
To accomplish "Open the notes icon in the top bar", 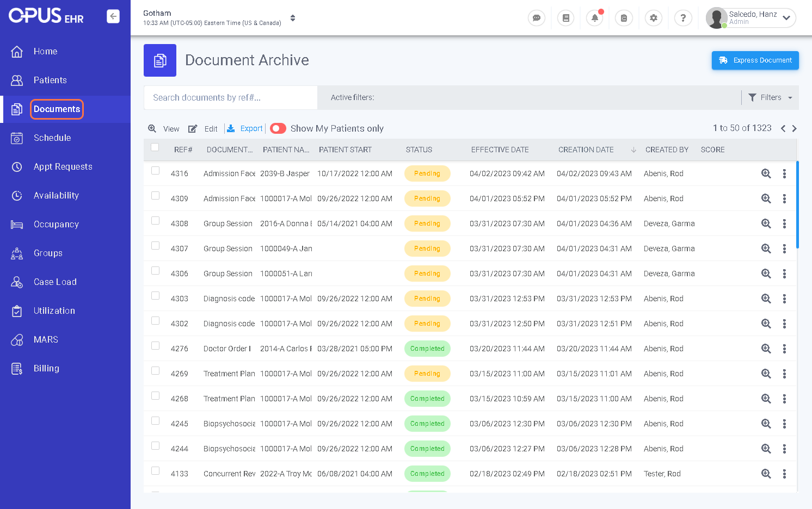I will 566,18.
